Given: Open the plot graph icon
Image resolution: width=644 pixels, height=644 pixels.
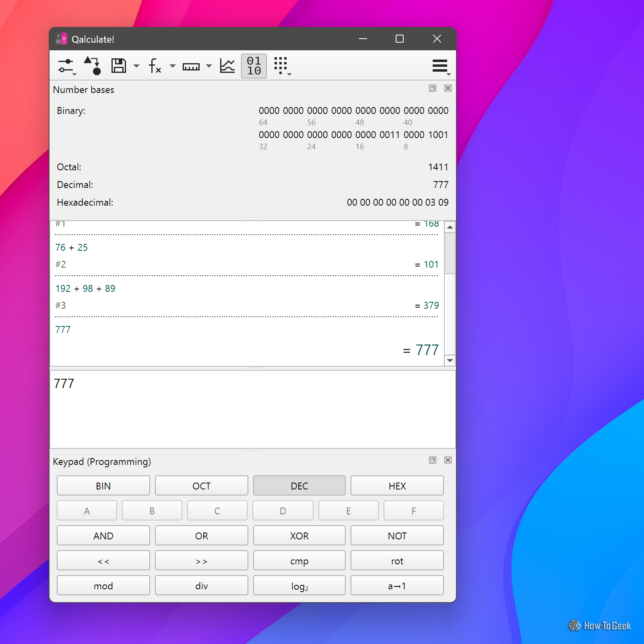Looking at the screenshot, I should click(x=227, y=66).
